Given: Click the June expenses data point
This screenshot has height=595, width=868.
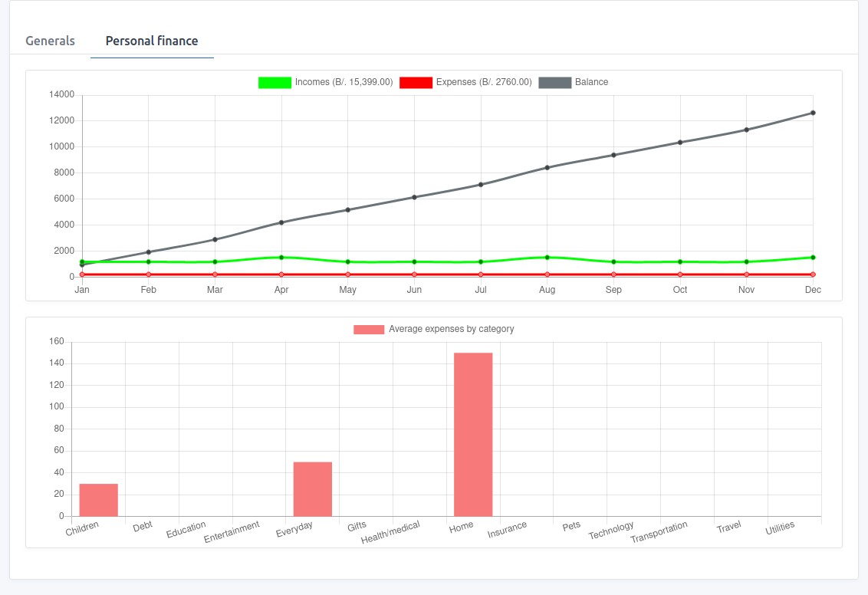Looking at the screenshot, I should pos(414,274).
